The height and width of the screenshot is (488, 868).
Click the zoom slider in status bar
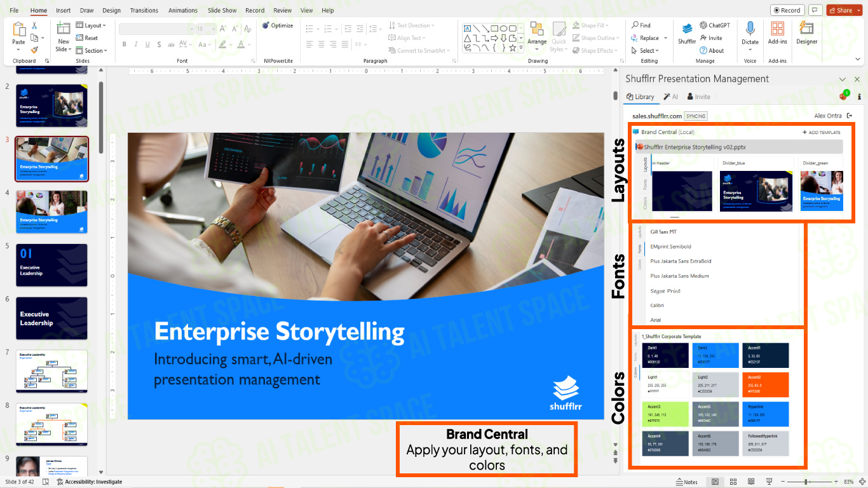coord(811,482)
